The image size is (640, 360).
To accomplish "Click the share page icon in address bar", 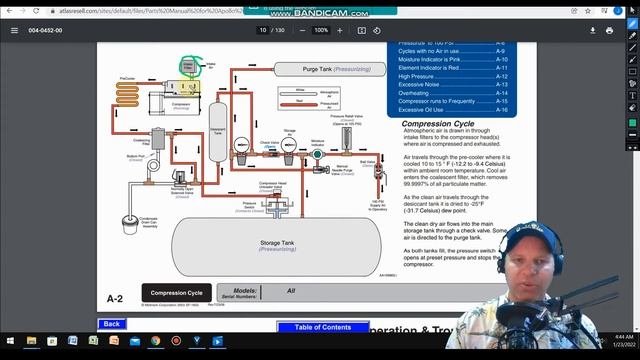I will click(x=574, y=11).
